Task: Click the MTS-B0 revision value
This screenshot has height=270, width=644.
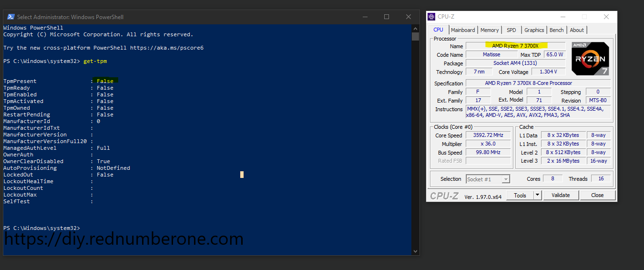Action: pos(598,100)
